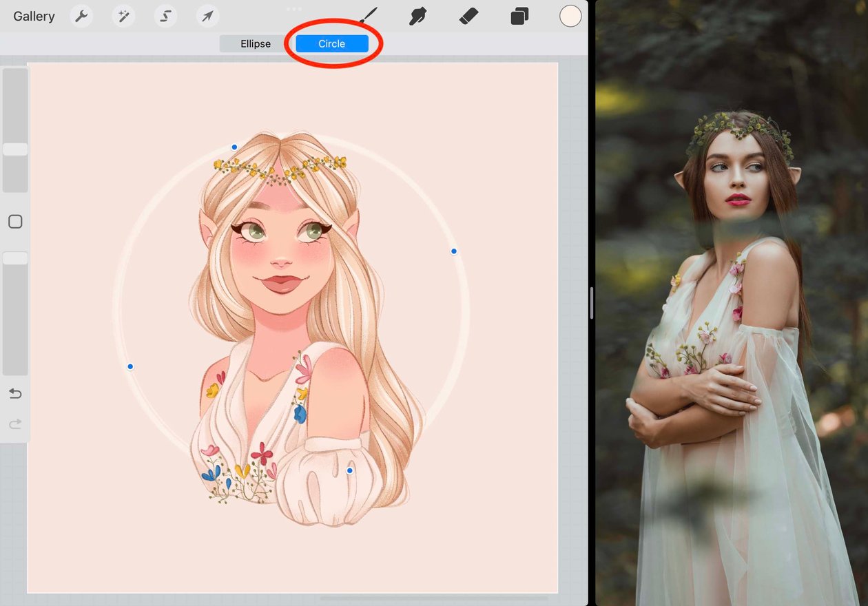Select the top circle edit node

point(234,147)
